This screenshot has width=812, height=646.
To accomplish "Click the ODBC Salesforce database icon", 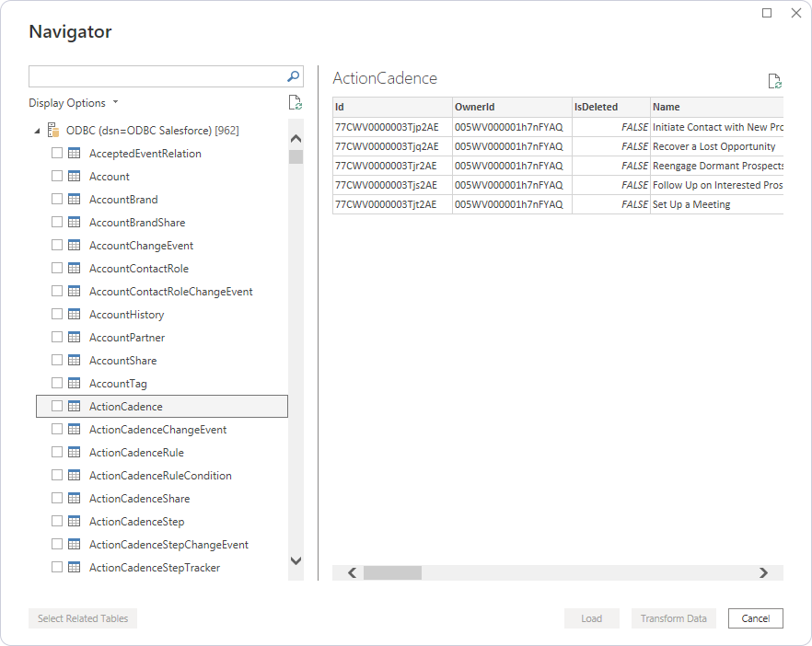I will [53, 131].
